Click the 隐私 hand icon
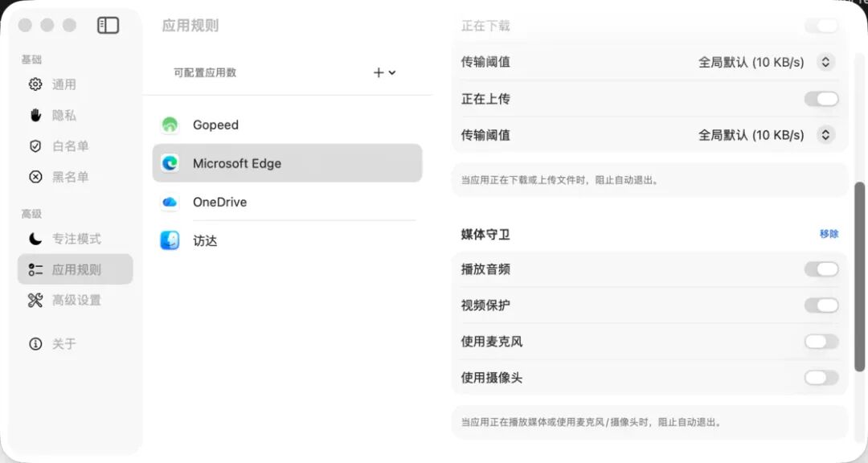Image resolution: width=868 pixels, height=463 pixels. pos(35,115)
